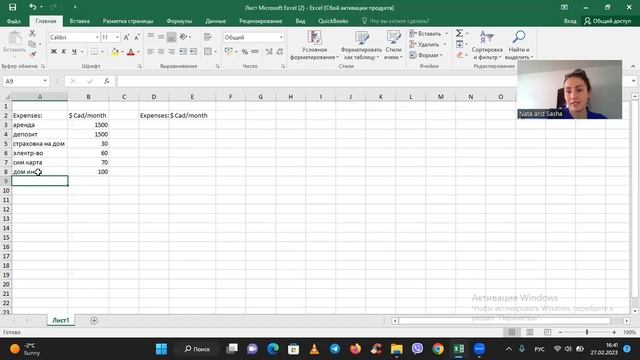
Task: Open the font size dropdown
Action: point(117,37)
